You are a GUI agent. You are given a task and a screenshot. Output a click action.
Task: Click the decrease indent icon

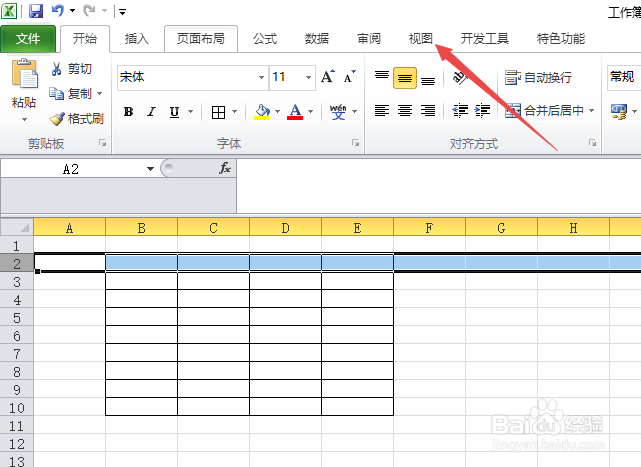(x=460, y=111)
